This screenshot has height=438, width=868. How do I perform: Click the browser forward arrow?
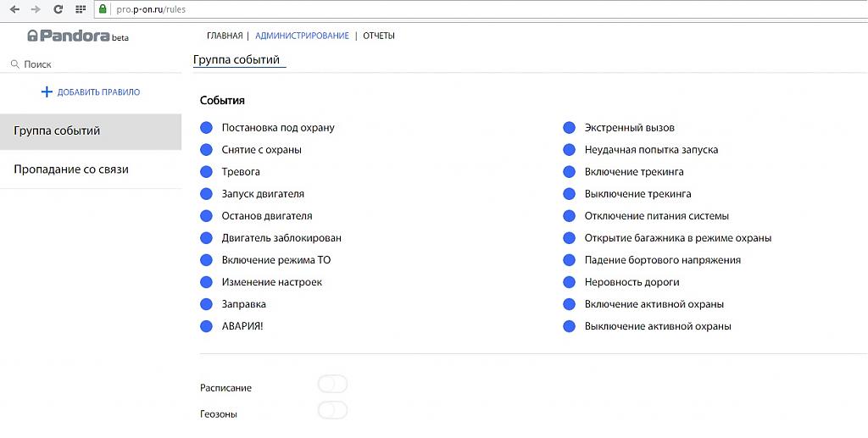[x=36, y=9]
